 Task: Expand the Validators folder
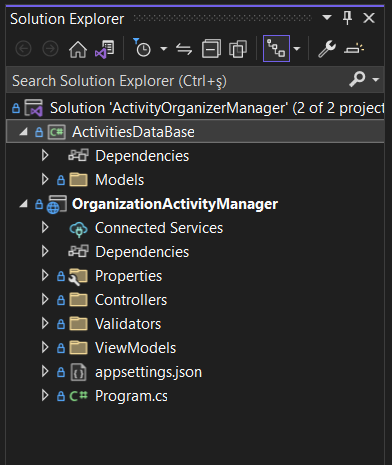45,323
